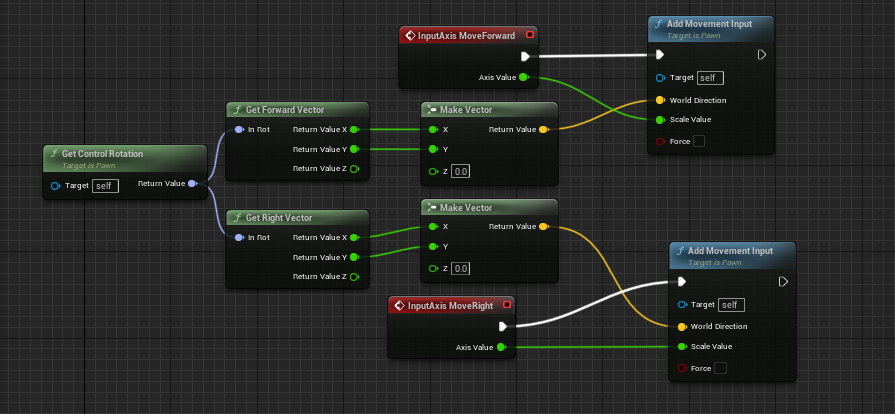Click self Target field on lower Add Movement Input
Screen dimensions: 895x414
(731, 305)
